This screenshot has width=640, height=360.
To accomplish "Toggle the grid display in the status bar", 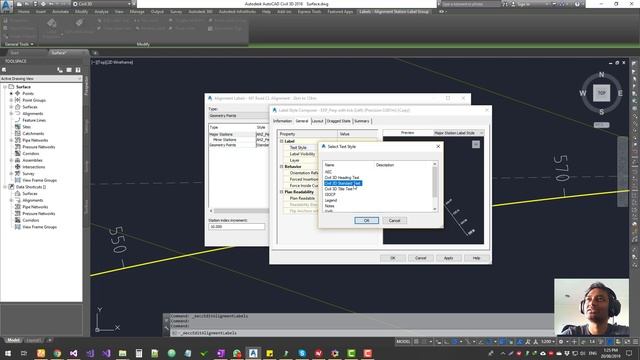I will click(x=416, y=342).
